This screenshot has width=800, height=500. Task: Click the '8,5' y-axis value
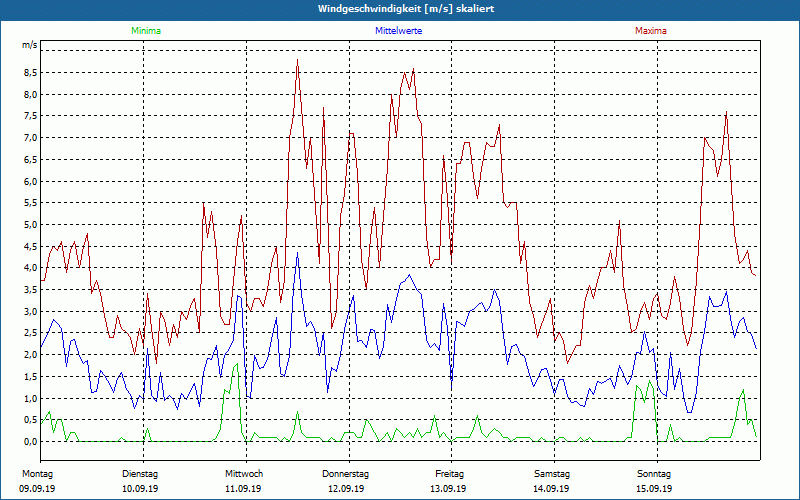[x=30, y=73]
